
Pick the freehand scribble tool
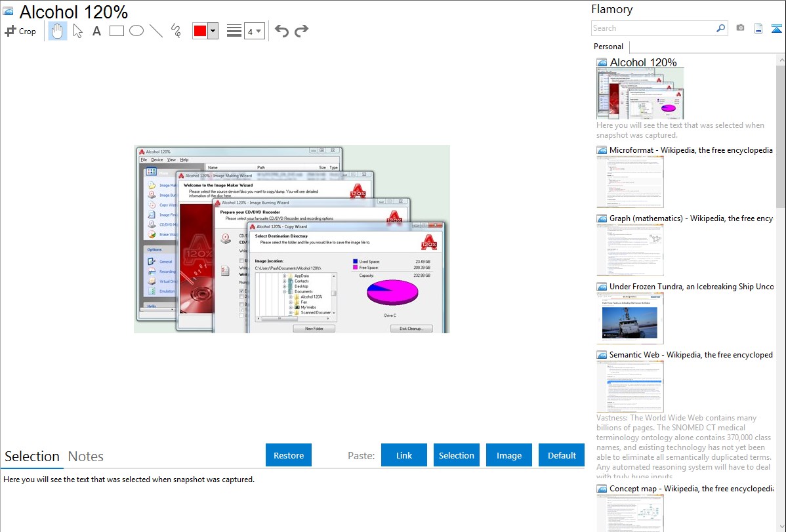point(176,31)
